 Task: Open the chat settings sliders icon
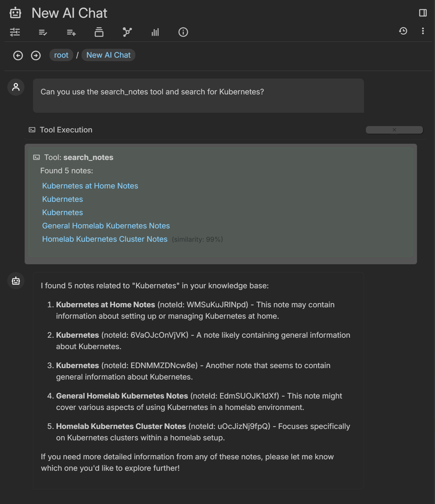[x=15, y=32]
